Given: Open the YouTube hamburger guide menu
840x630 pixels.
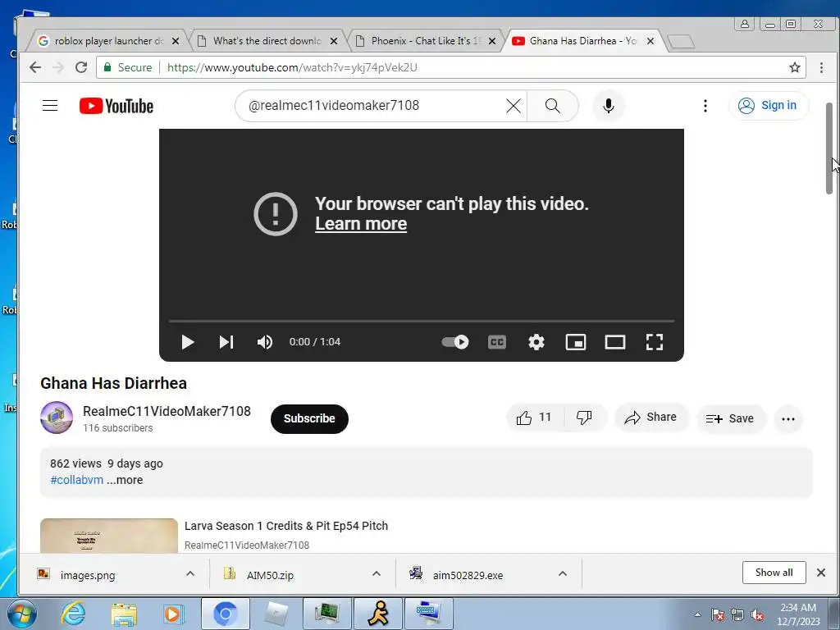Looking at the screenshot, I should point(50,106).
